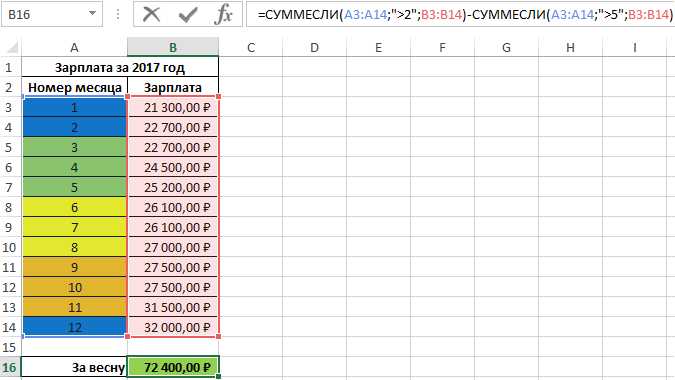Select column A header
The width and height of the screenshot is (675, 380).
(x=74, y=47)
